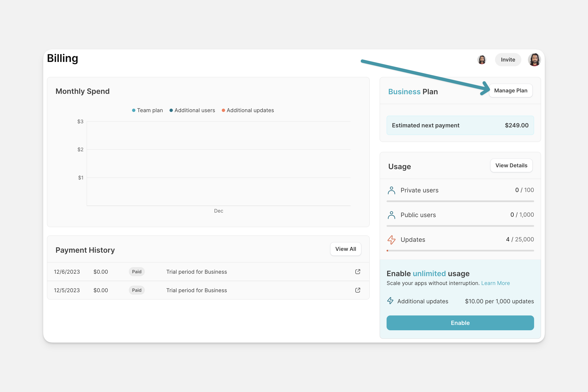Click the Paid badge for 12/6/2023

(x=137, y=272)
